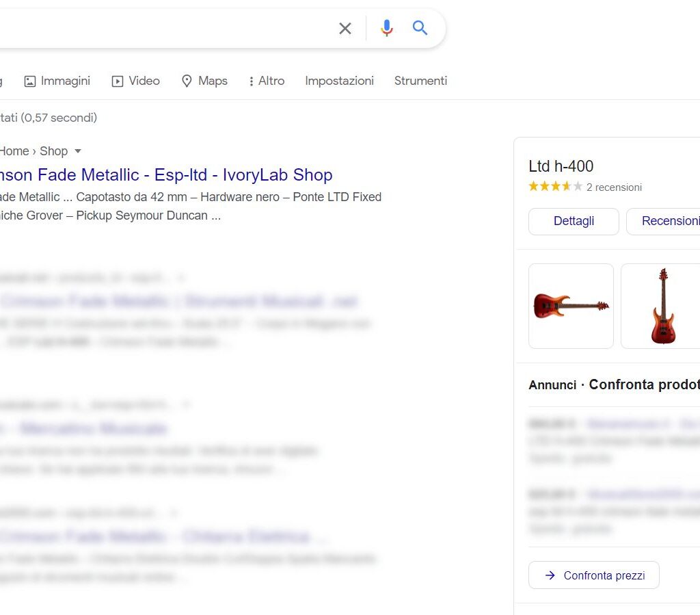Screen dimensions: 700x615
Task: Open the Strumenti options
Action: point(420,81)
